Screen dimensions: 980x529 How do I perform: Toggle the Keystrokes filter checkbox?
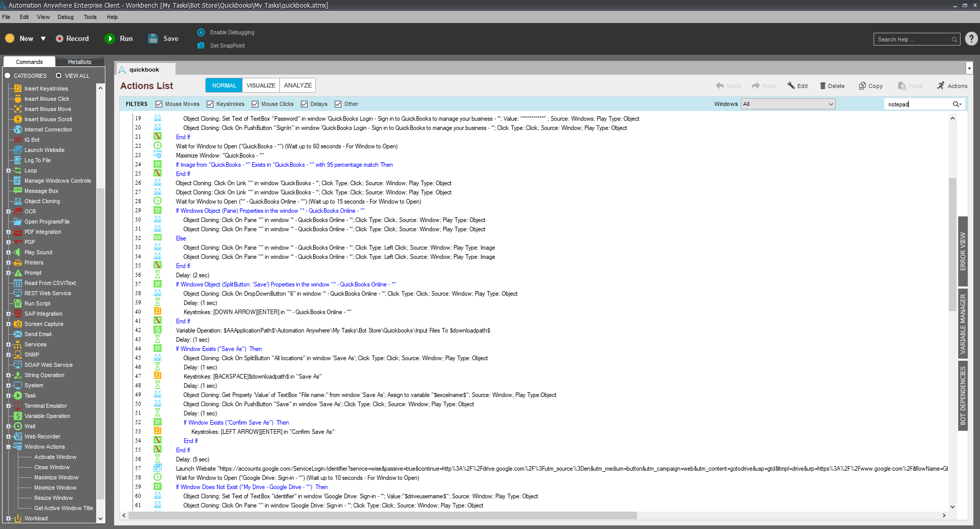[x=210, y=104]
